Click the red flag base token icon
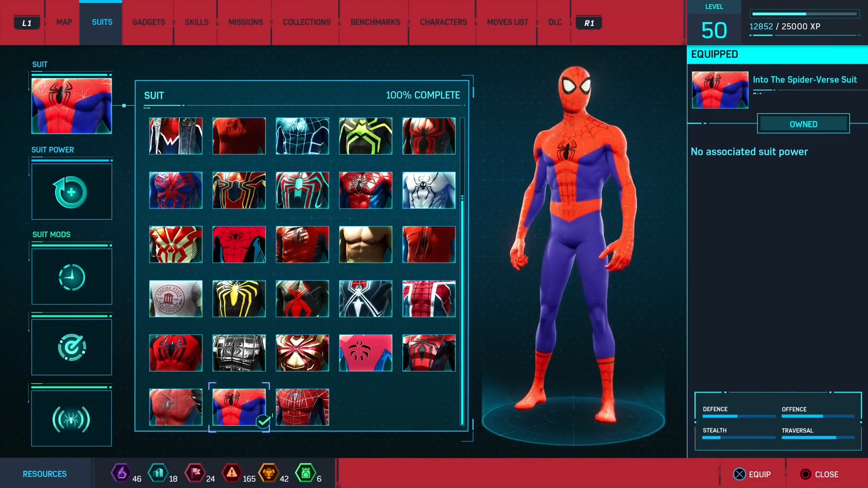Image resolution: width=868 pixels, height=488 pixels. click(x=195, y=473)
